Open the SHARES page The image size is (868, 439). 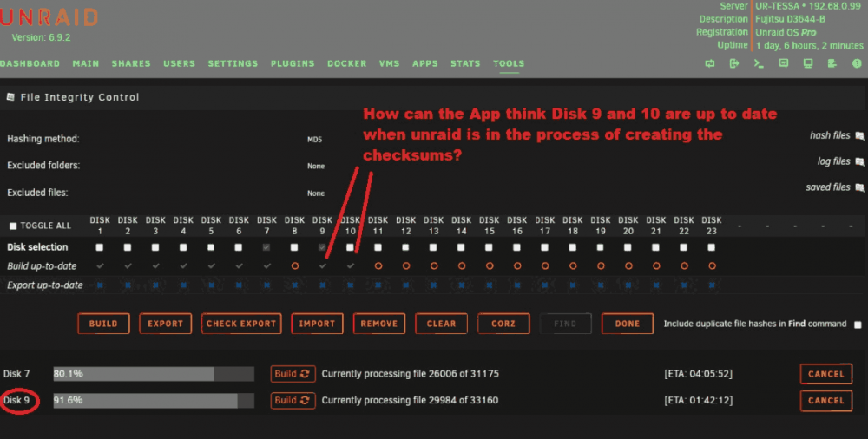[x=131, y=63]
